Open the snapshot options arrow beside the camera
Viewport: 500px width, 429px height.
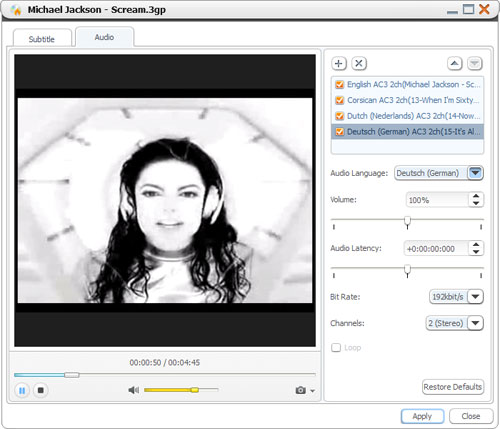312,391
